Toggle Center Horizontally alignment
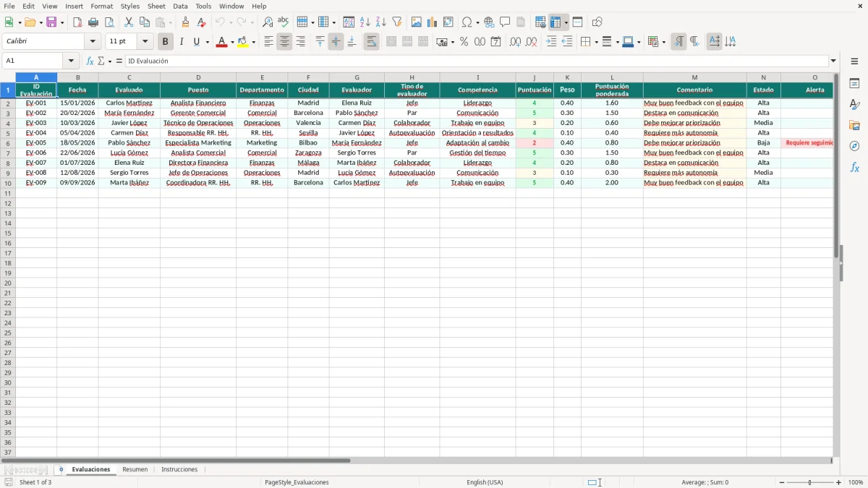 click(284, 42)
